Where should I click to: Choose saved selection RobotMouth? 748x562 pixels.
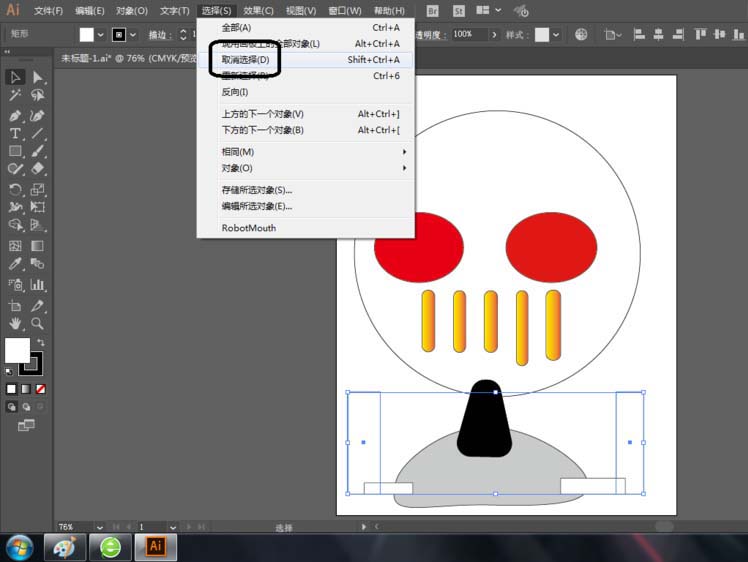306,228
